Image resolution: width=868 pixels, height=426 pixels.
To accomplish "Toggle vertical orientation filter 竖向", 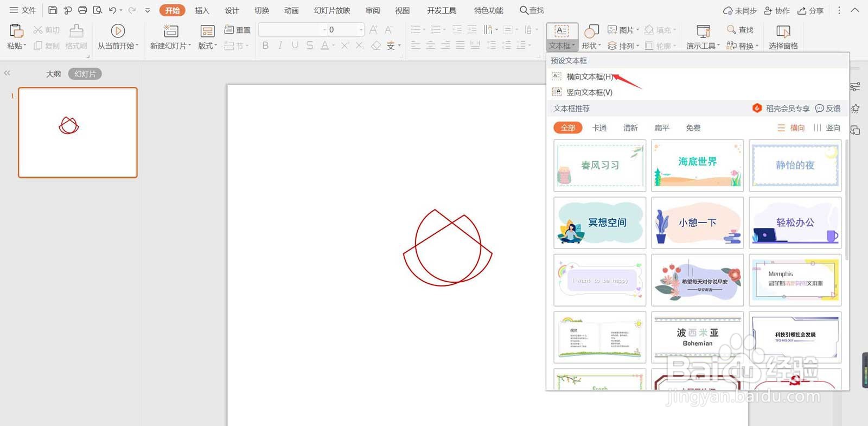I will [x=827, y=128].
